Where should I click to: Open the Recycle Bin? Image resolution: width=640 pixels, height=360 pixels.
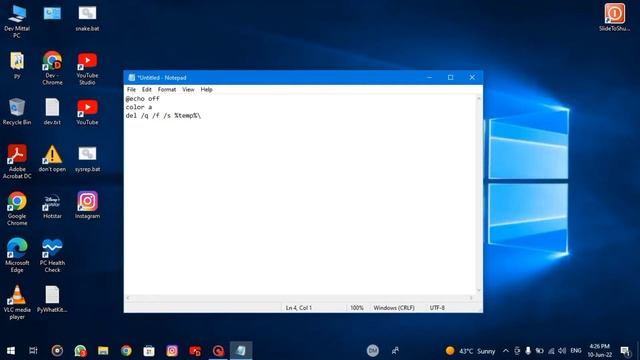coord(17,111)
